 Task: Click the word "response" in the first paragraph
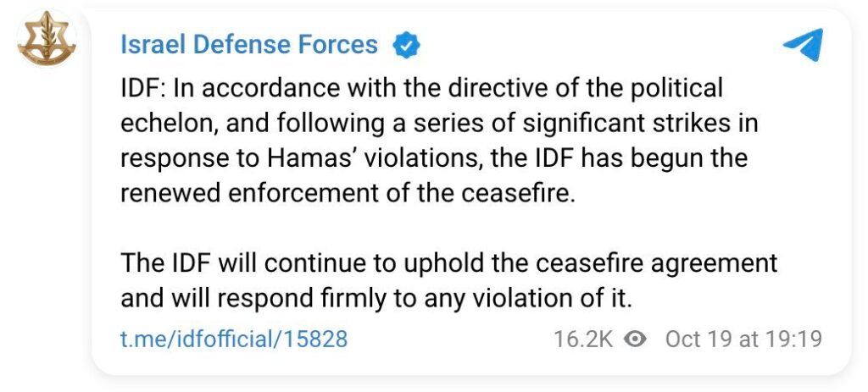[170, 159]
